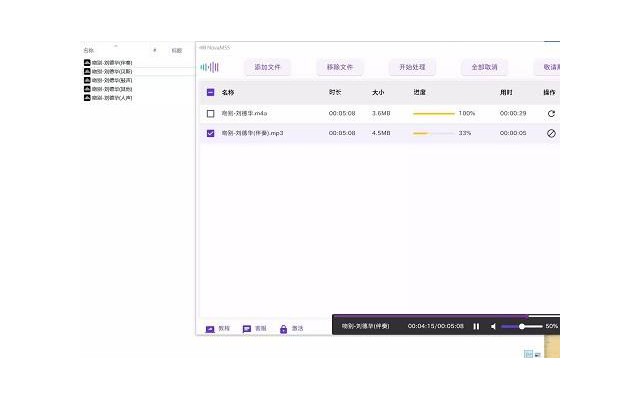Viewport: 640px width, 400px height.
Task: Click the 用时 elapsed time column header
Action: pos(506,92)
